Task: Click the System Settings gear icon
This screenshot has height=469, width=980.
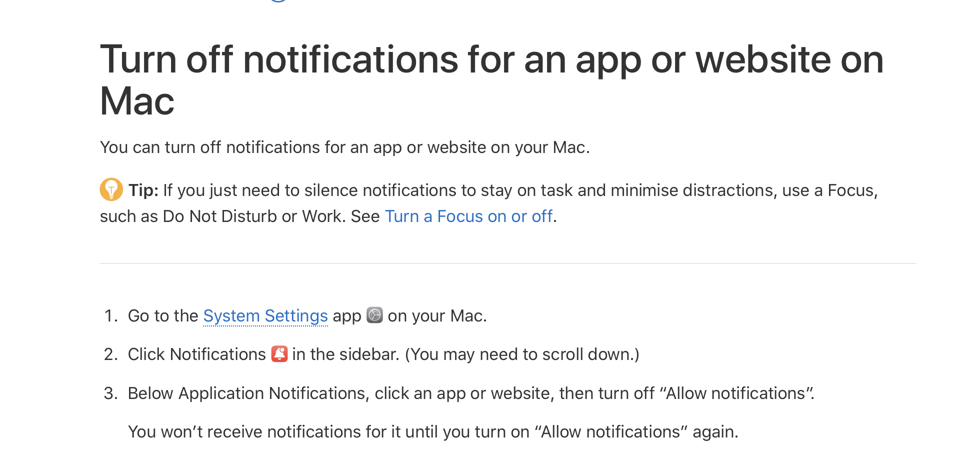Action: pos(374,315)
